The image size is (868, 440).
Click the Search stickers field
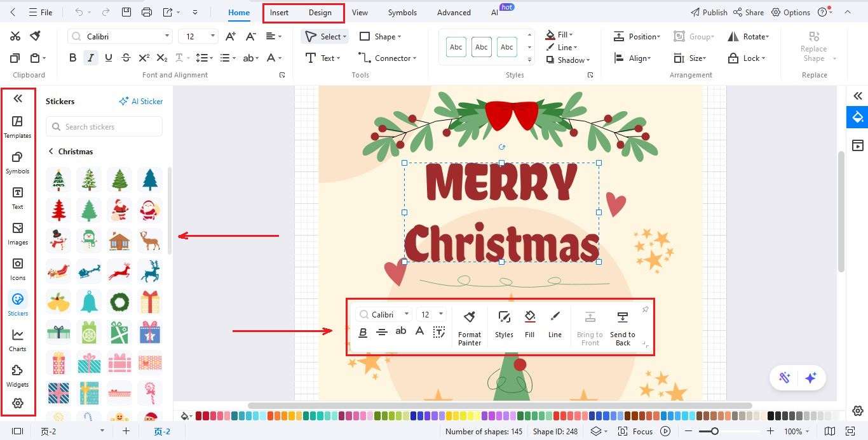click(x=104, y=126)
